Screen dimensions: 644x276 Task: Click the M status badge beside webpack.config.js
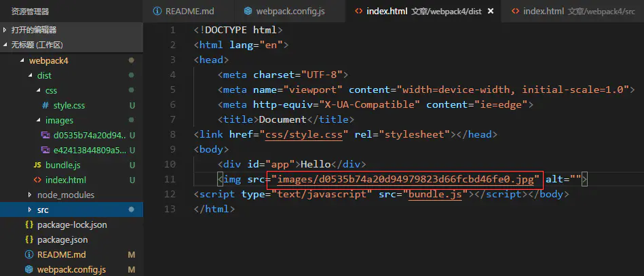(x=132, y=269)
